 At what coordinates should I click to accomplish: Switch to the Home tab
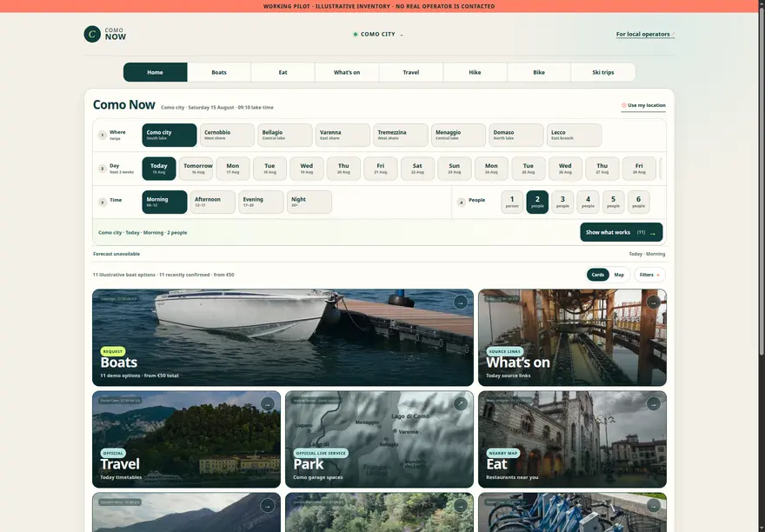point(155,72)
